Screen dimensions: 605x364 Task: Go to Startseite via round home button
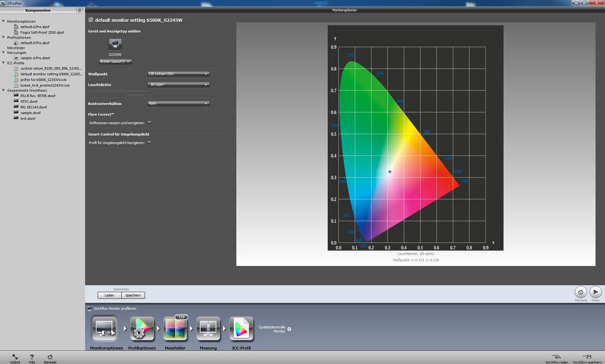point(580,292)
